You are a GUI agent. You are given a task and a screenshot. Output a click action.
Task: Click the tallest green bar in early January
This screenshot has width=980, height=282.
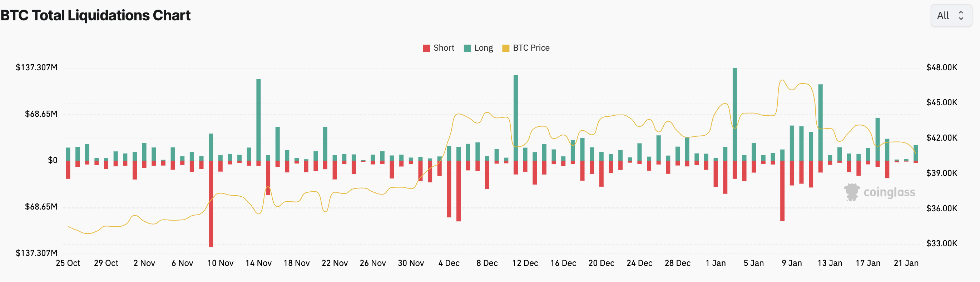(734, 114)
